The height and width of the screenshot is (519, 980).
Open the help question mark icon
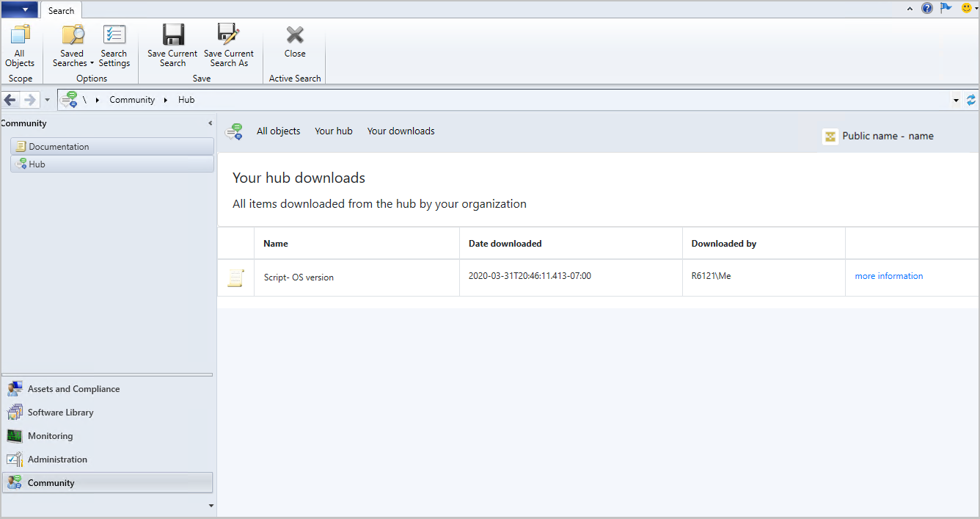pyautogui.click(x=927, y=9)
